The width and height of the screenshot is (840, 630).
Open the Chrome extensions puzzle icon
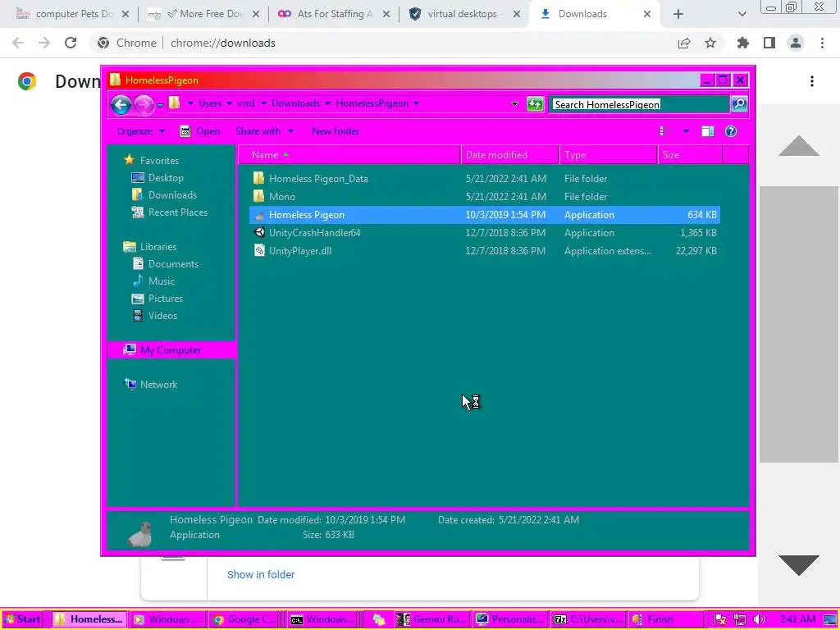pyautogui.click(x=743, y=43)
